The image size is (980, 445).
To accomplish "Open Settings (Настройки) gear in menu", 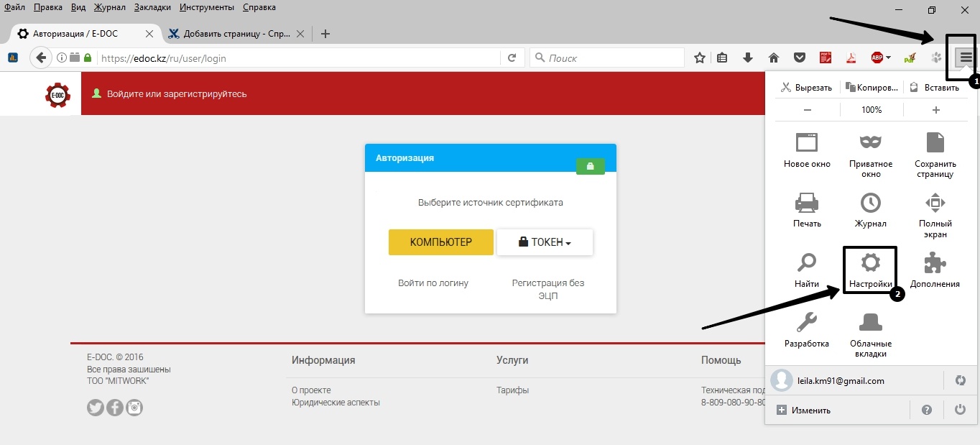I will coord(870,264).
